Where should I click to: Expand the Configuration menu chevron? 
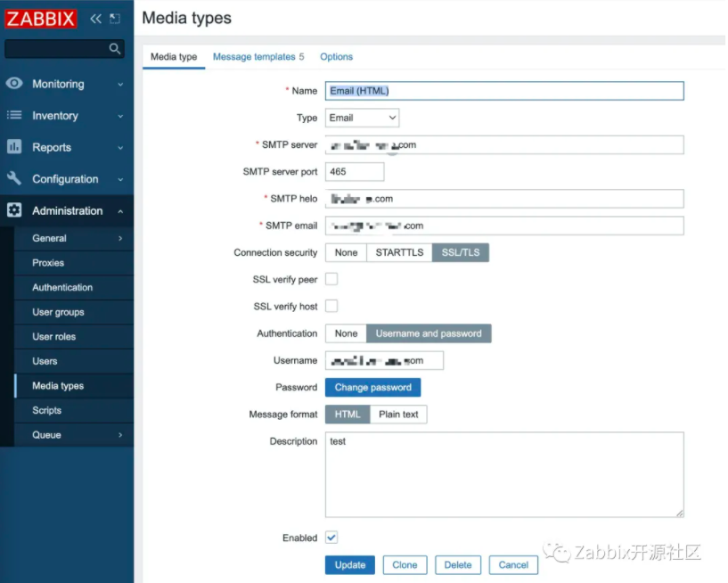(x=120, y=179)
